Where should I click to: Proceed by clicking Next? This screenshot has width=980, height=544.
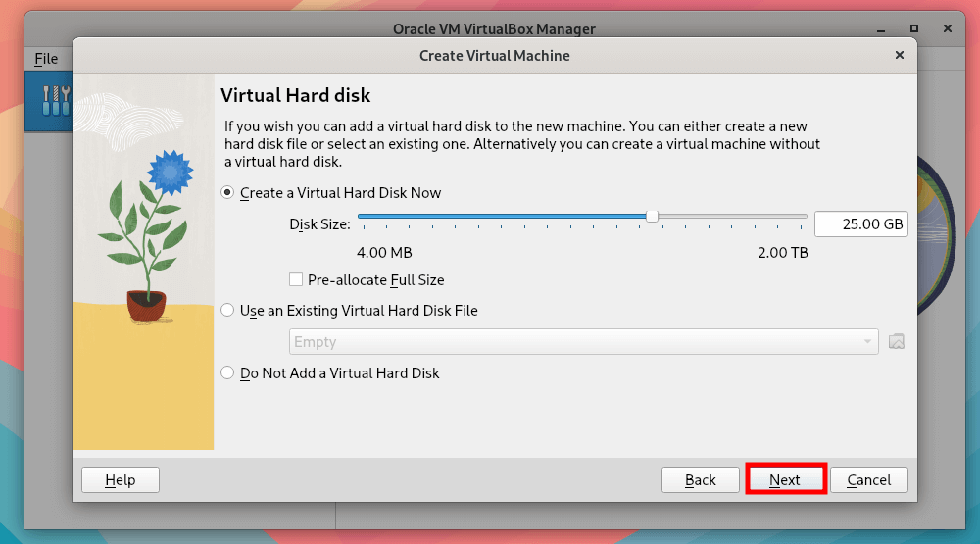pos(786,480)
